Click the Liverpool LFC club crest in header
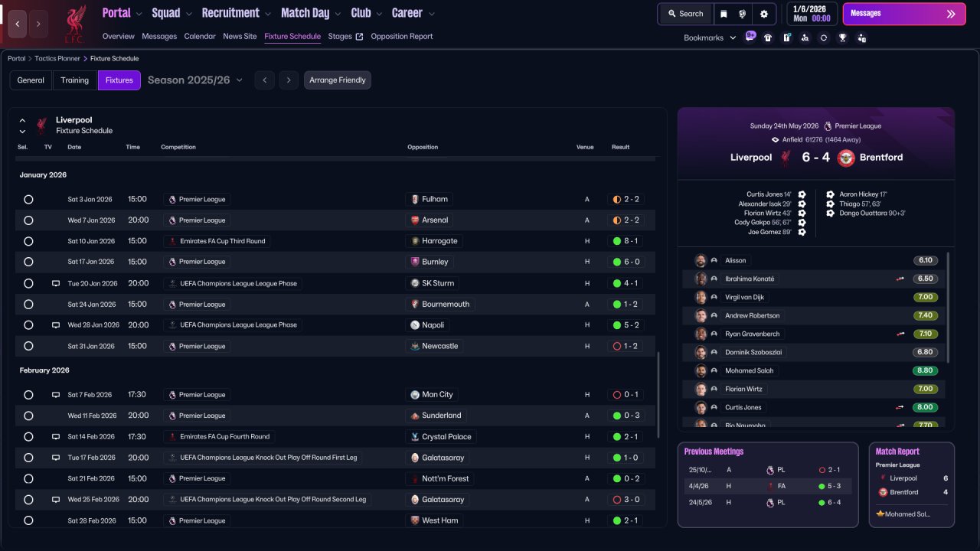 [x=74, y=24]
